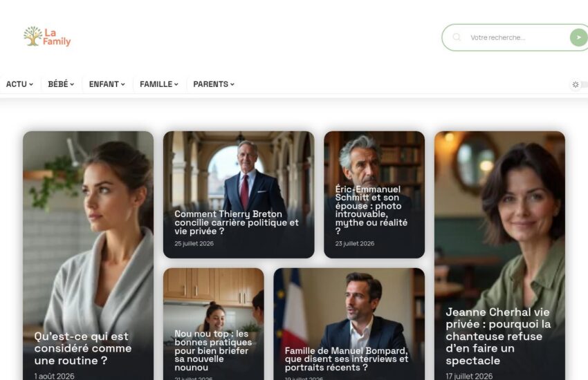This screenshot has width=588, height=380.
Task: Toggle the light/dark mode sun switch
Action: (x=578, y=84)
